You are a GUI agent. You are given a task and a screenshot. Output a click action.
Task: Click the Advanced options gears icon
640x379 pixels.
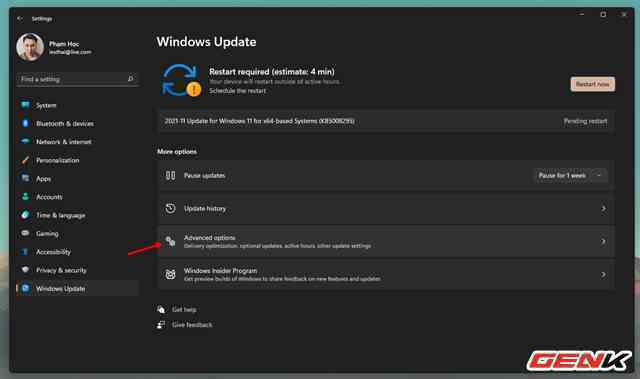tap(170, 241)
